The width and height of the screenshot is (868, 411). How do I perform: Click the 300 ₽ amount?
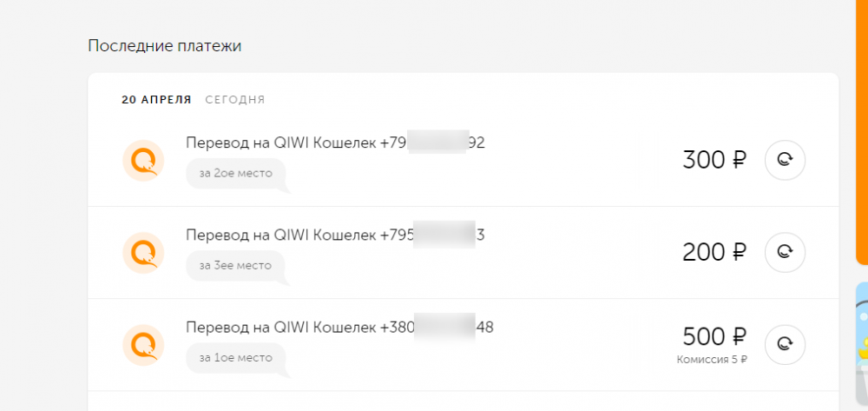coord(713,161)
